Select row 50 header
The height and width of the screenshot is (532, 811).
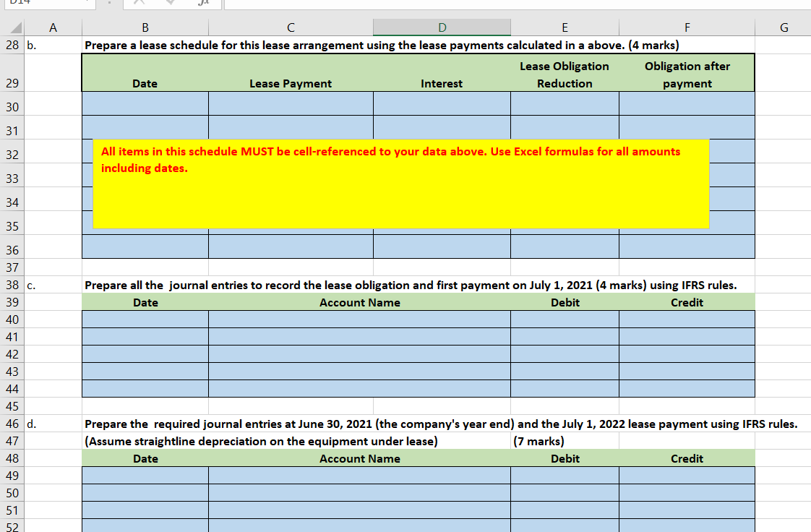click(x=12, y=493)
